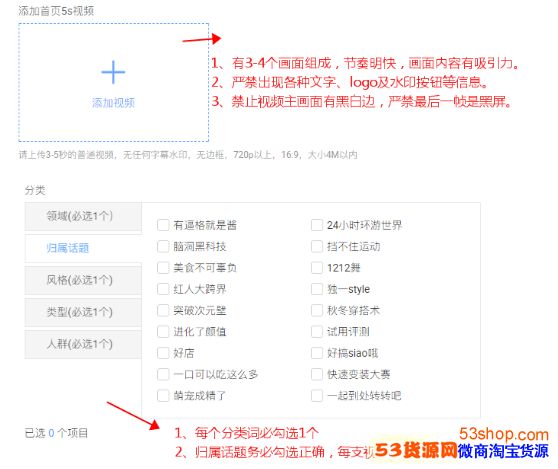Screen dimensions: 558x469
Task: Tick the 24小时环游世界 checkbox
Action: [317, 225]
